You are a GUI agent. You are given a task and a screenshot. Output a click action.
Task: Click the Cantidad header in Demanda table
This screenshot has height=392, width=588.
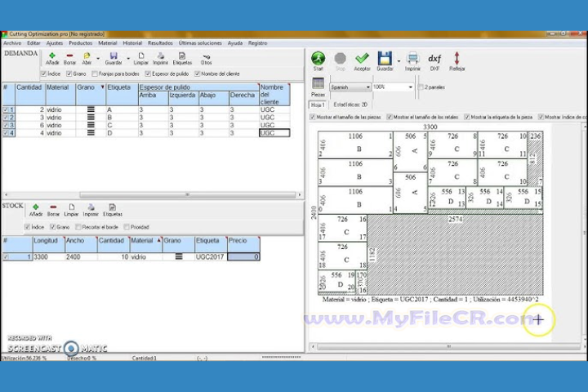tap(30, 94)
